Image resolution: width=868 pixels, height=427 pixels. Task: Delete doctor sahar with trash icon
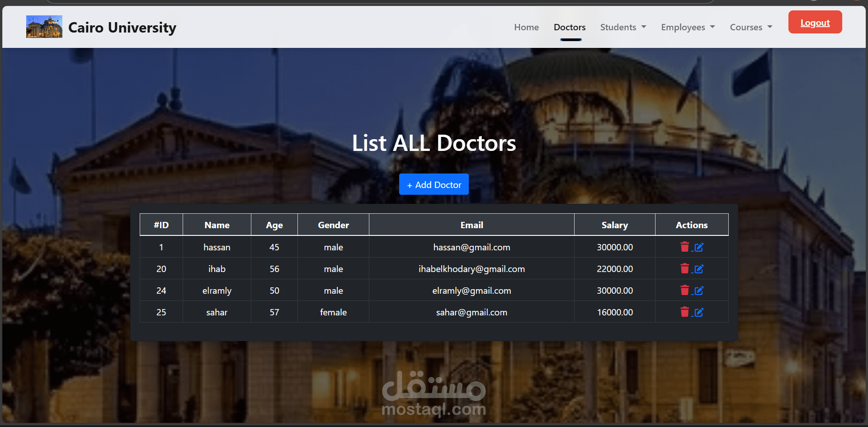[x=684, y=312]
